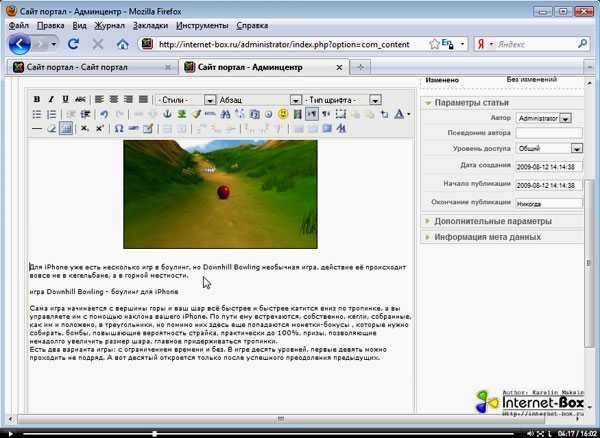Apply subscript formatting
600x438 pixels.
point(85,129)
